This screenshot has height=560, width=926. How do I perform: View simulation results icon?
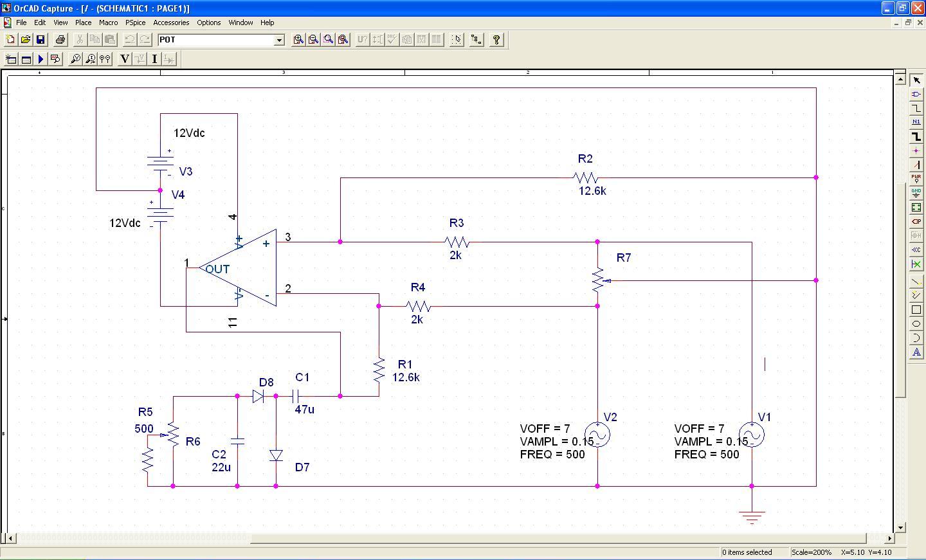coord(55,59)
